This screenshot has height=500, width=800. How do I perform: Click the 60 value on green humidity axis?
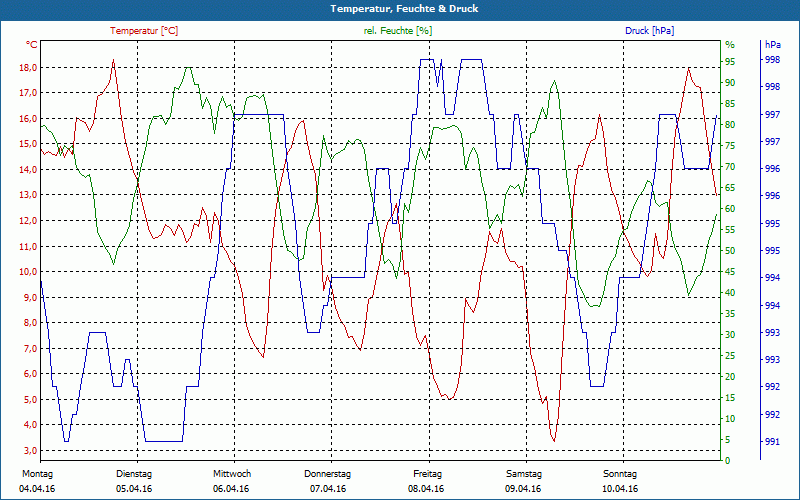[x=730, y=209]
